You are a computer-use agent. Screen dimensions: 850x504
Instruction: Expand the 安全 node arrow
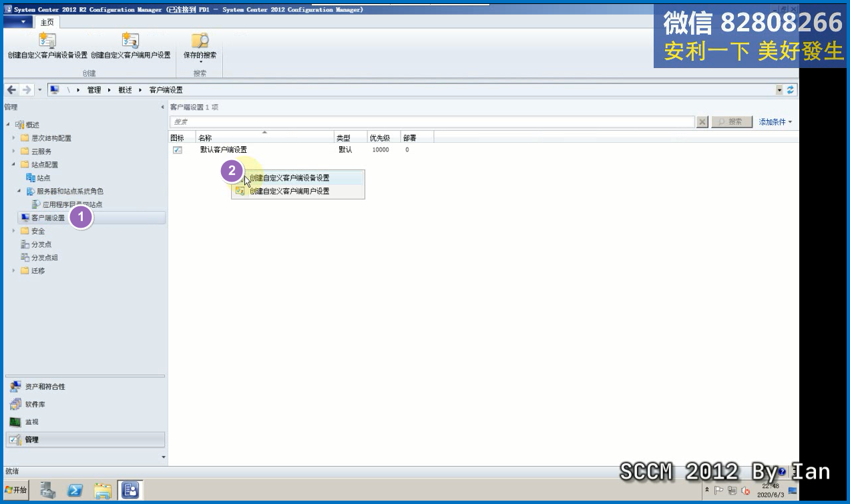click(x=14, y=231)
